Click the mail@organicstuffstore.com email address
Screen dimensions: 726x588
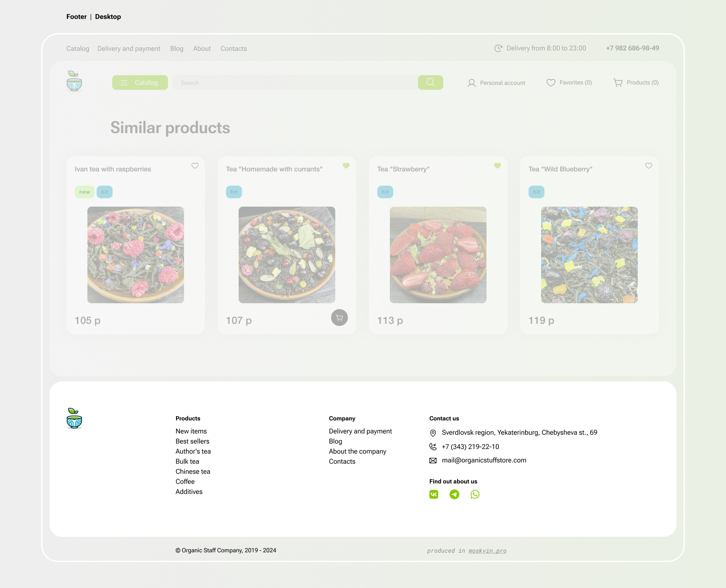pyautogui.click(x=484, y=460)
